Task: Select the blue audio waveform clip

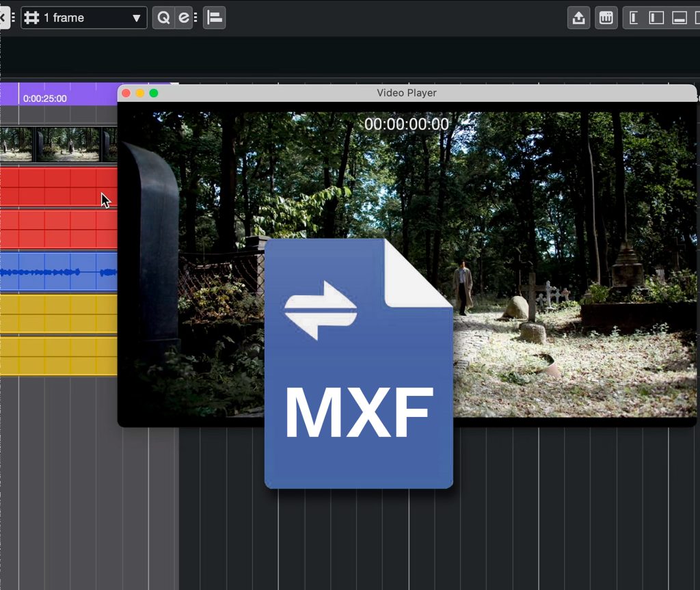Action: pos(58,271)
